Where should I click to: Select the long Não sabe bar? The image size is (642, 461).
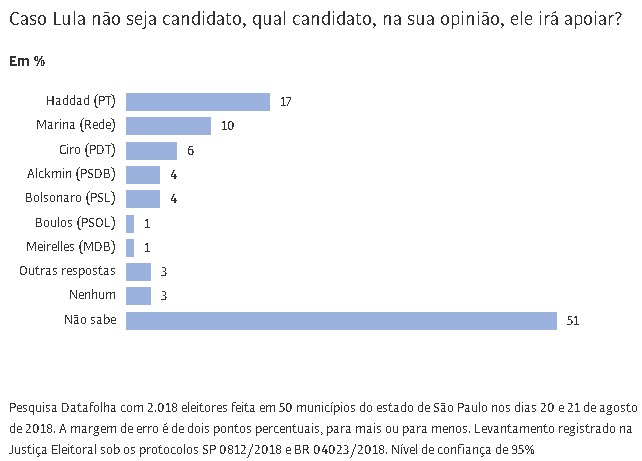(x=341, y=320)
